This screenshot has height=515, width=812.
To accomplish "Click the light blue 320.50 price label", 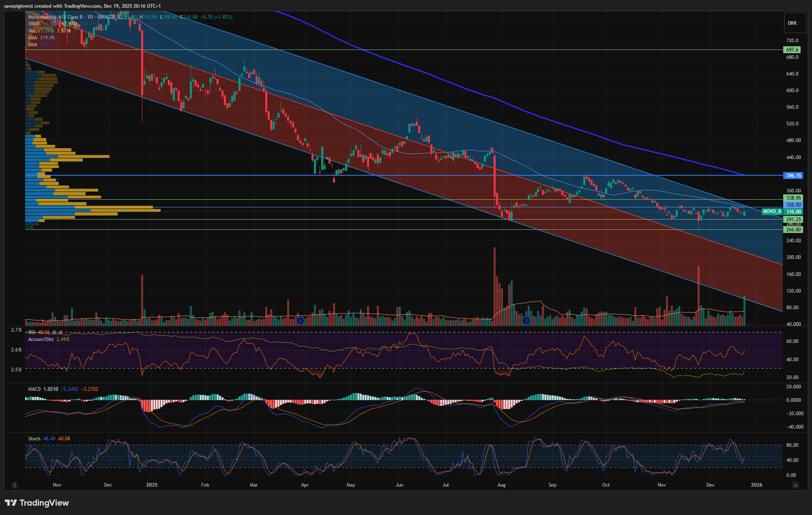I will point(793,205).
